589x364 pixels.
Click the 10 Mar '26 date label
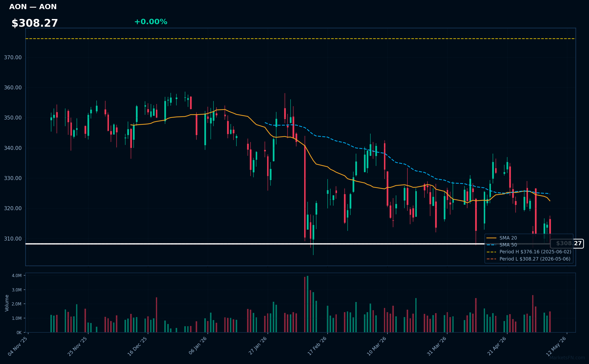pos(377,346)
